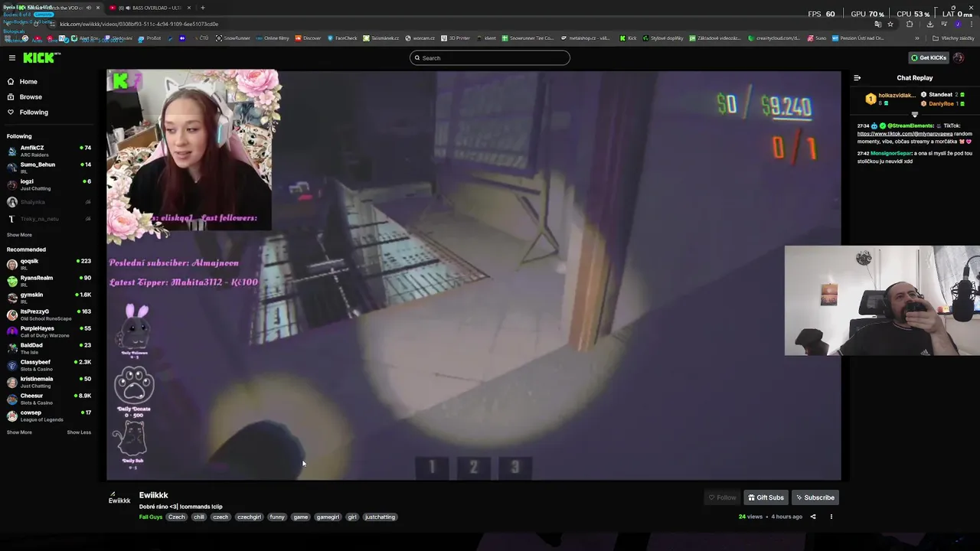Open recommended channel gymskin

pyautogui.click(x=49, y=298)
